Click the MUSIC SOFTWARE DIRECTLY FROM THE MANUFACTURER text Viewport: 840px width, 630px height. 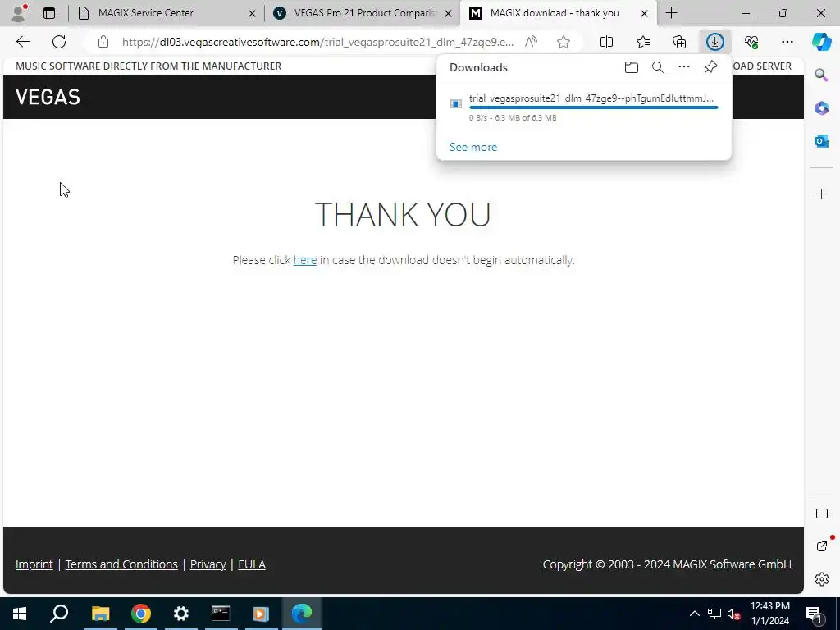148,66
